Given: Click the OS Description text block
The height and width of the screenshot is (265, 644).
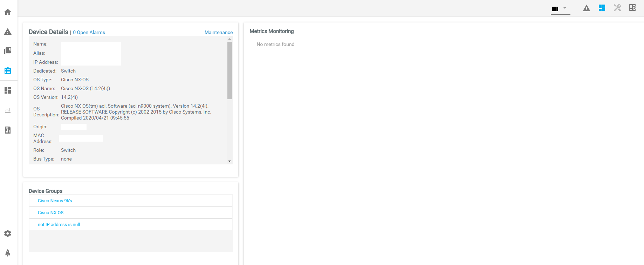Looking at the screenshot, I should 136,112.
